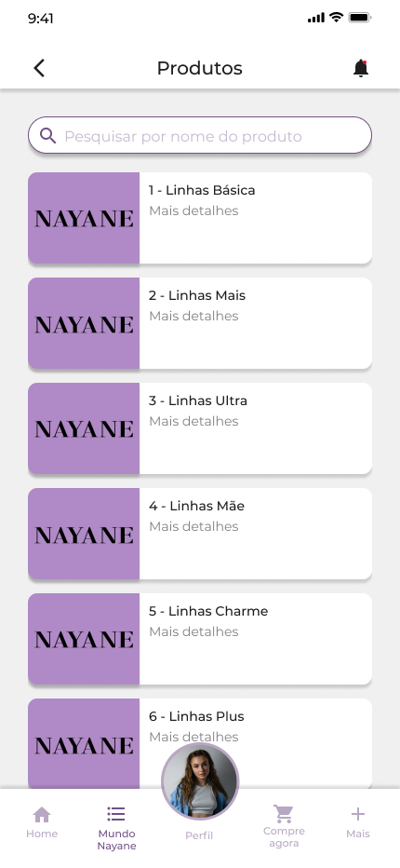Open Mais detalhes under Linhas Ultra
The image size is (400, 868).
(193, 421)
